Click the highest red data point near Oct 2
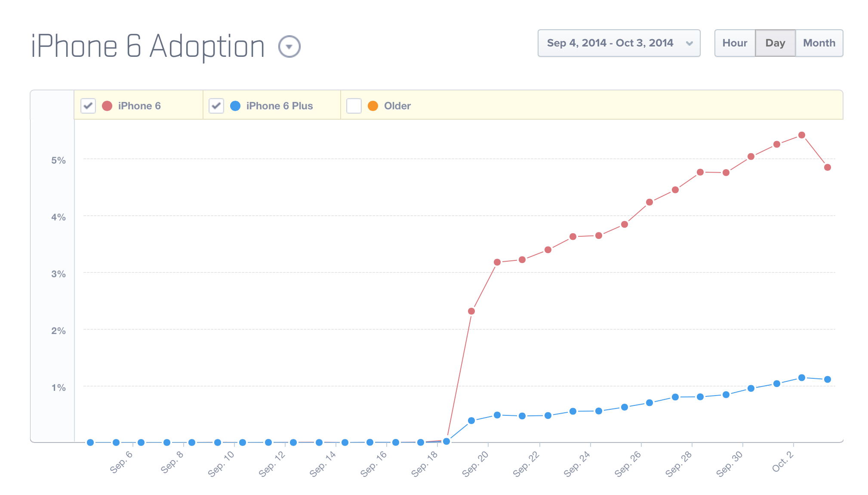 point(802,135)
